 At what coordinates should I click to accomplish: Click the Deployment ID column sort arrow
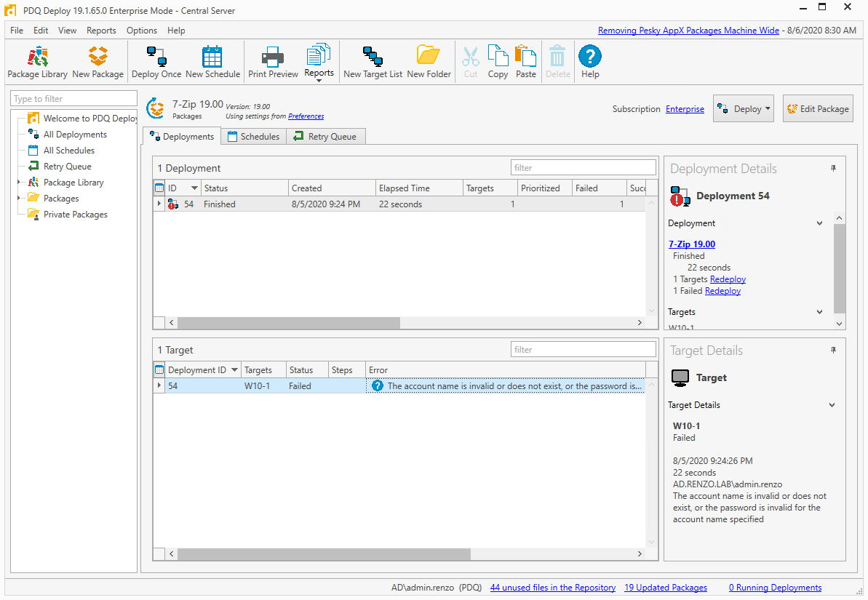(235, 369)
